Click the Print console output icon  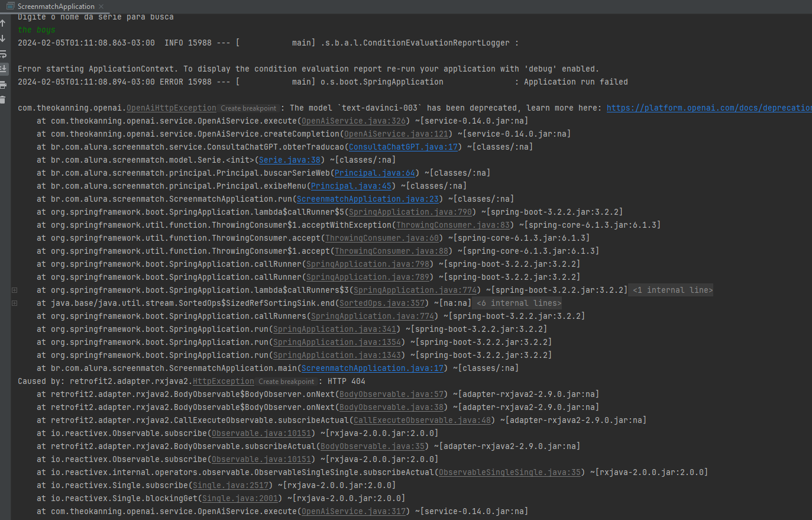pos(3,85)
